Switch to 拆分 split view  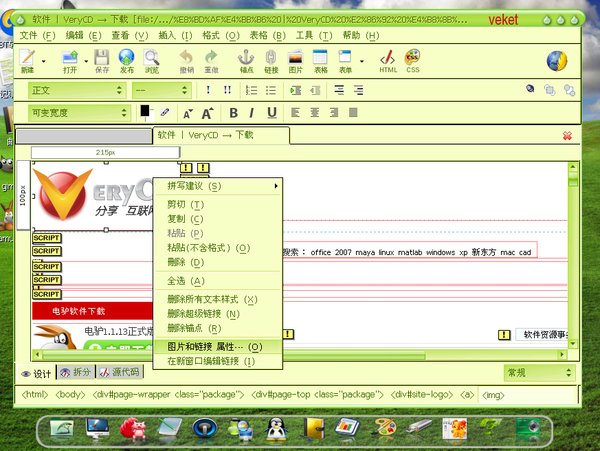(x=76, y=372)
